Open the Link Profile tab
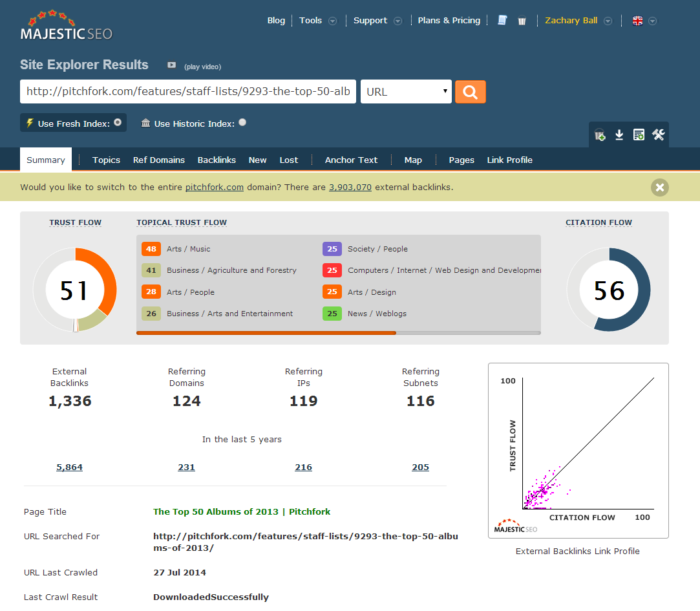This screenshot has height=611, width=700. tap(510, 160)
